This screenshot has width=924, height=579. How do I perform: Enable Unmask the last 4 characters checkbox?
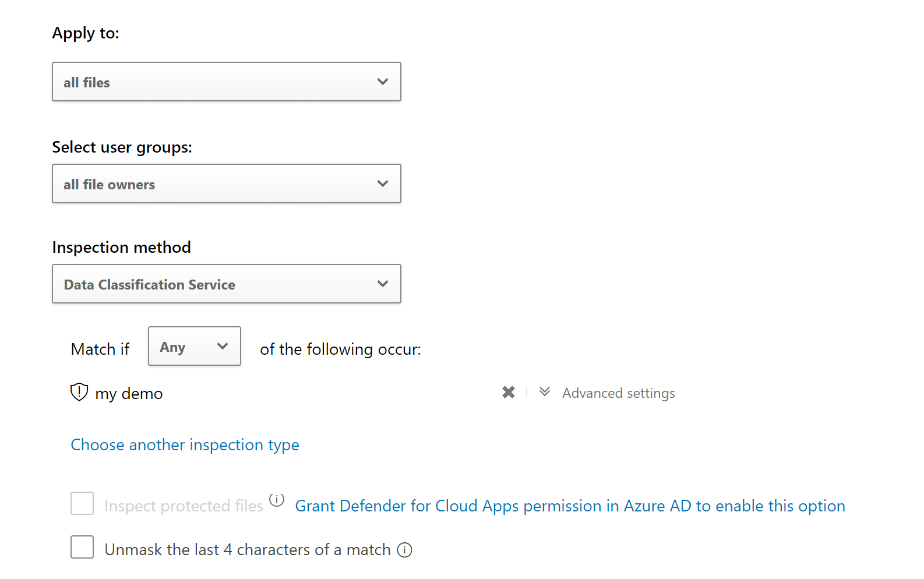tap(82, 547)
